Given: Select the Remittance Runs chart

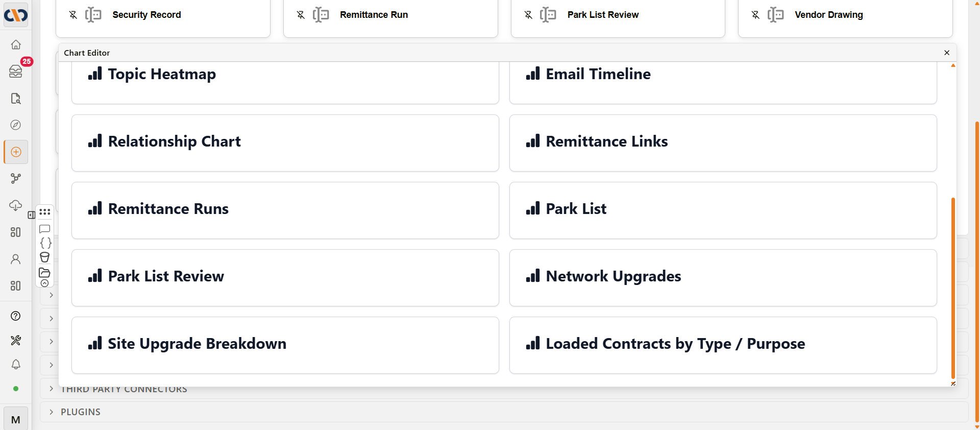Looking at the screenshot, I should [x=285, y=210].
